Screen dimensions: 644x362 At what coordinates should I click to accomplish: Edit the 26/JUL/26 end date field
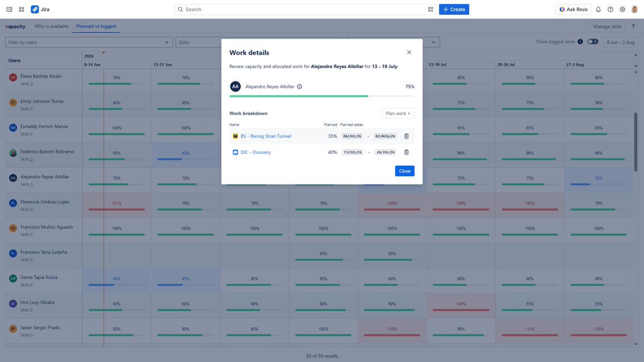[385, 152]
